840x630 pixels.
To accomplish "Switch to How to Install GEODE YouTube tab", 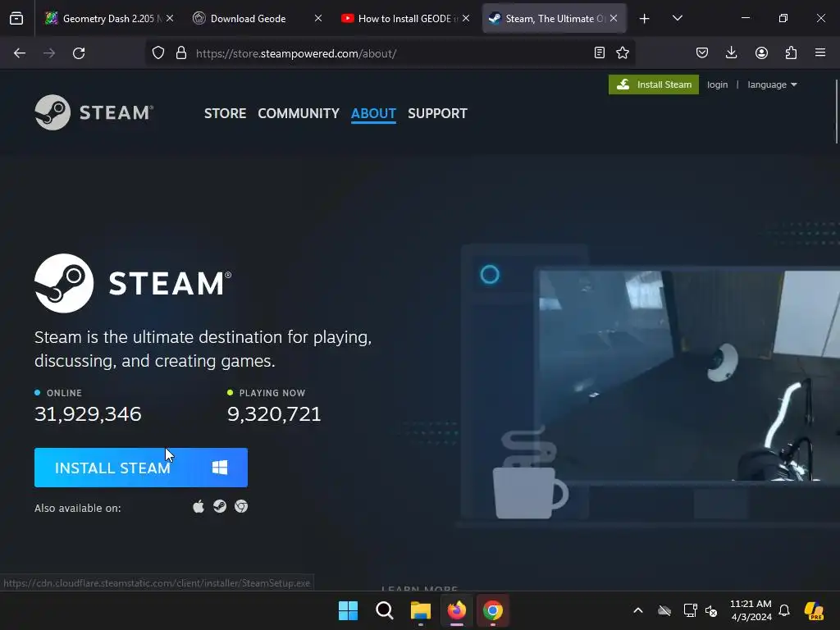I will point(405,18).
